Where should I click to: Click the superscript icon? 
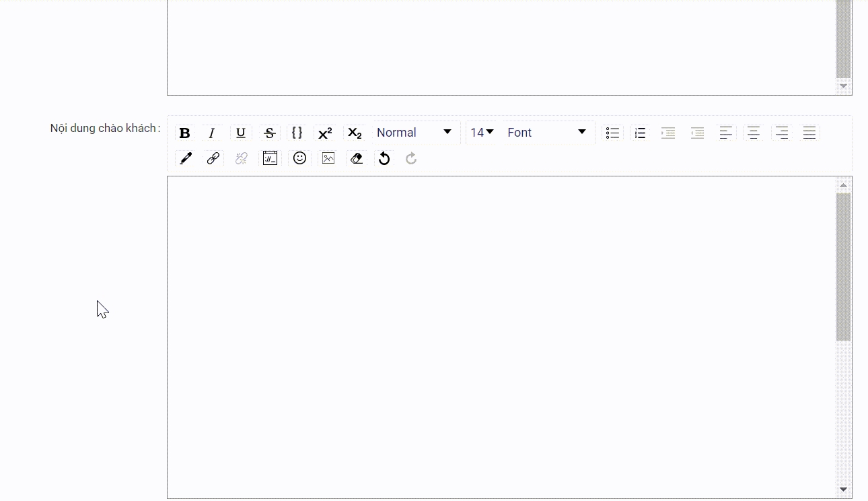(x=325, y=133)
